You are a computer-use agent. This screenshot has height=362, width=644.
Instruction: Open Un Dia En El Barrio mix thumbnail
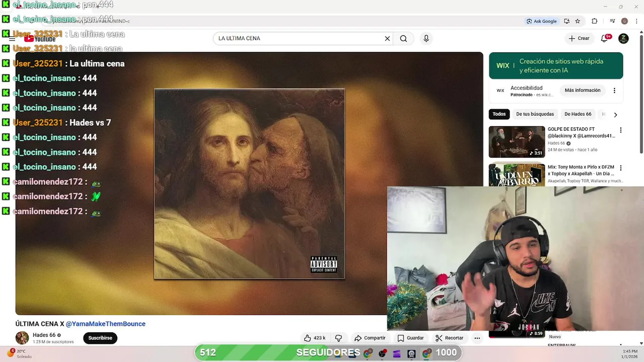(x=517, y=175)
